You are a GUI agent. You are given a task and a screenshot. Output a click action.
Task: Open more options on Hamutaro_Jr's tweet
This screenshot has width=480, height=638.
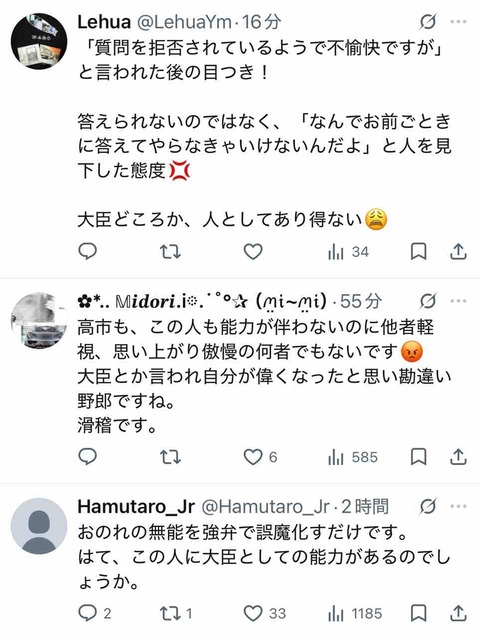point(458,507)
